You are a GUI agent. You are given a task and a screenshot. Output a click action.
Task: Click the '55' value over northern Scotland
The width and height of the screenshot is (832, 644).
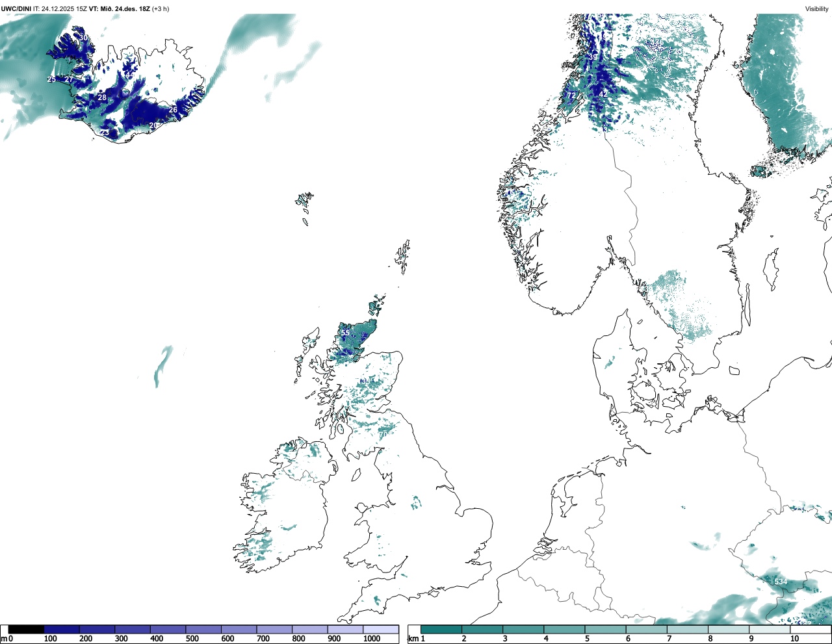click(x=345, y=333)
